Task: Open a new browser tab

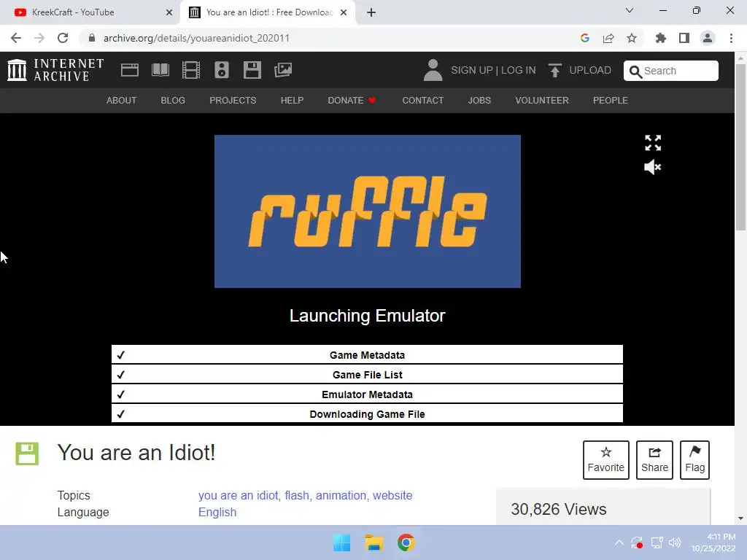Action: point(371,12)
